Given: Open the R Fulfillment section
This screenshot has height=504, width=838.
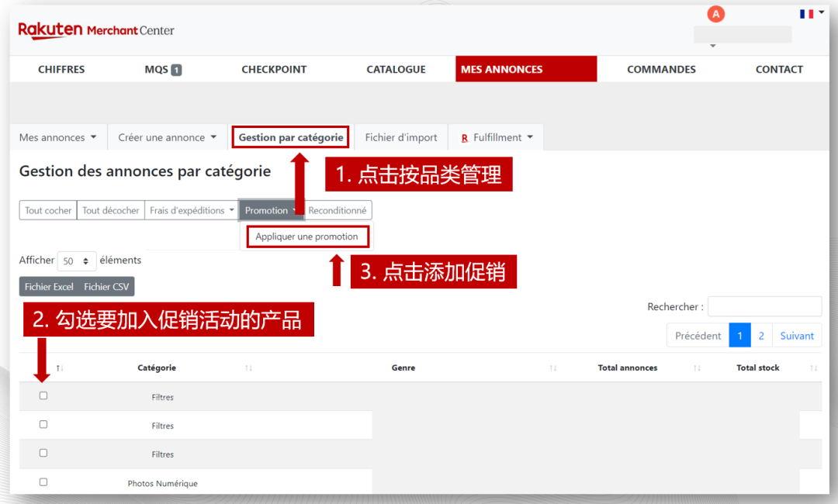Looking at the screenshot, I should (496, 136).
